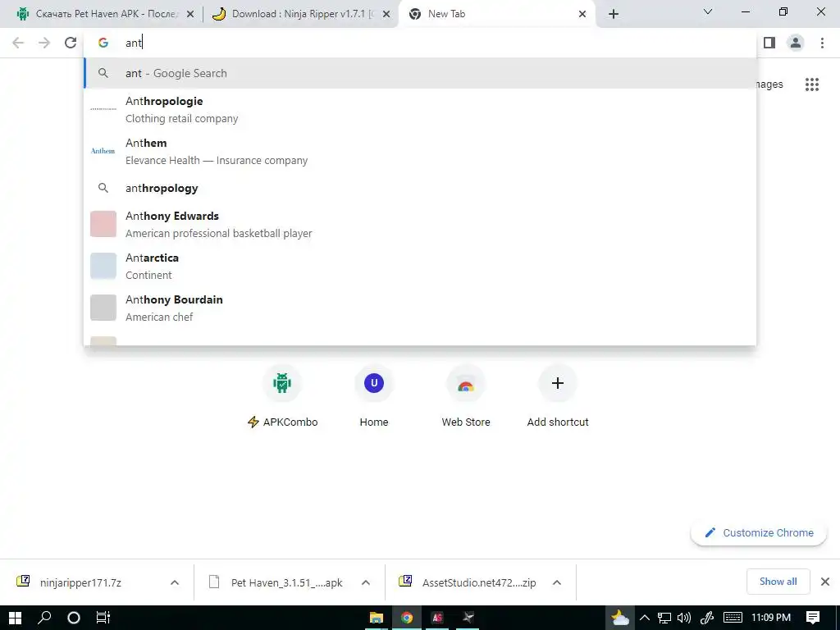Open File Explorer from the taskbar
The width and height of the screenshot is (840, 630).
[376, 618]
